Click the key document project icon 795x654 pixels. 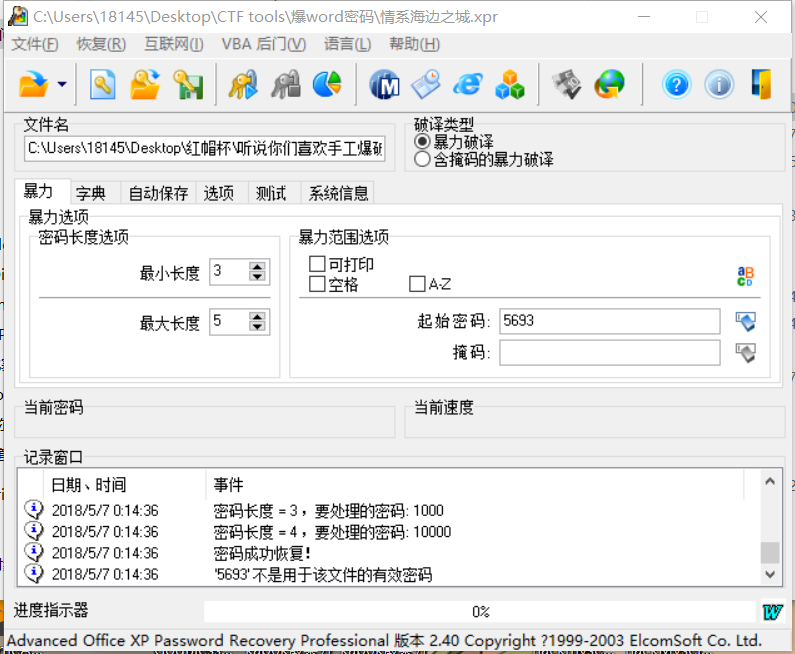103,84
